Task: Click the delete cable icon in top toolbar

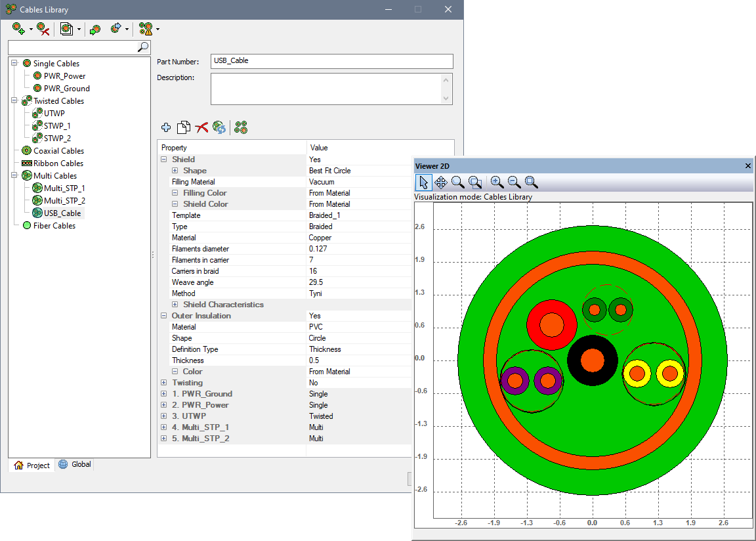Action: coord(43,28)
